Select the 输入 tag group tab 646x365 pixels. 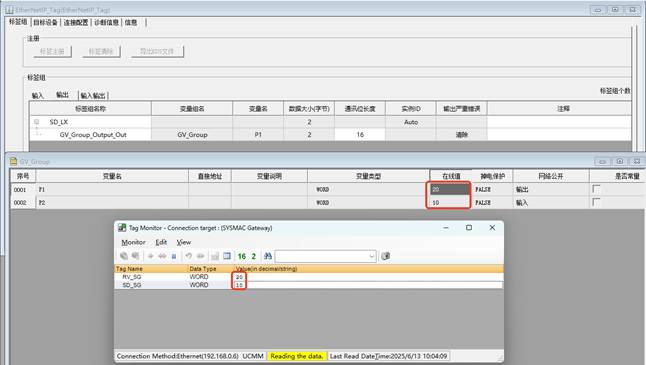tap(37, 96)
